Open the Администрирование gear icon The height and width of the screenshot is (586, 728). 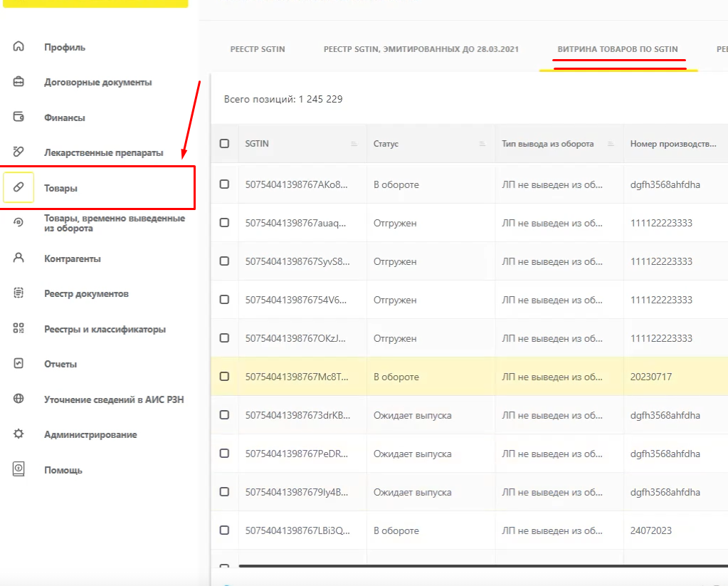[19, 434]
